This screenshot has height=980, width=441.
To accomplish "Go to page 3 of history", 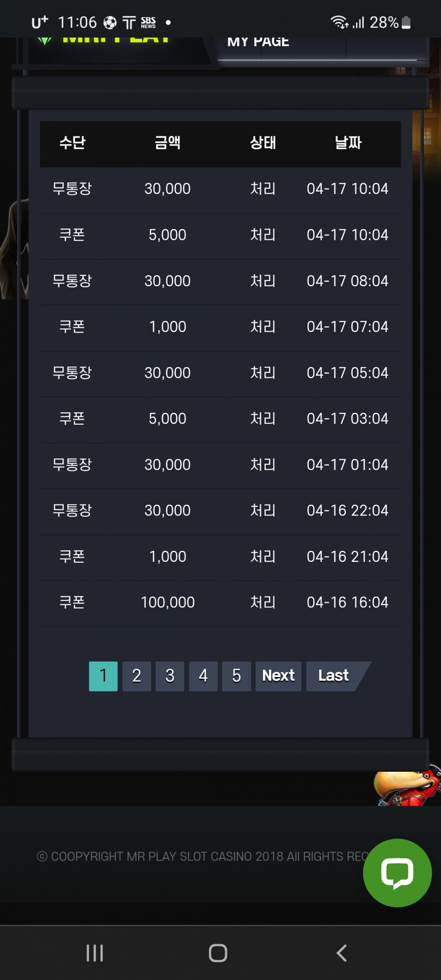I will pyautogui.click(x=170, y=676).
